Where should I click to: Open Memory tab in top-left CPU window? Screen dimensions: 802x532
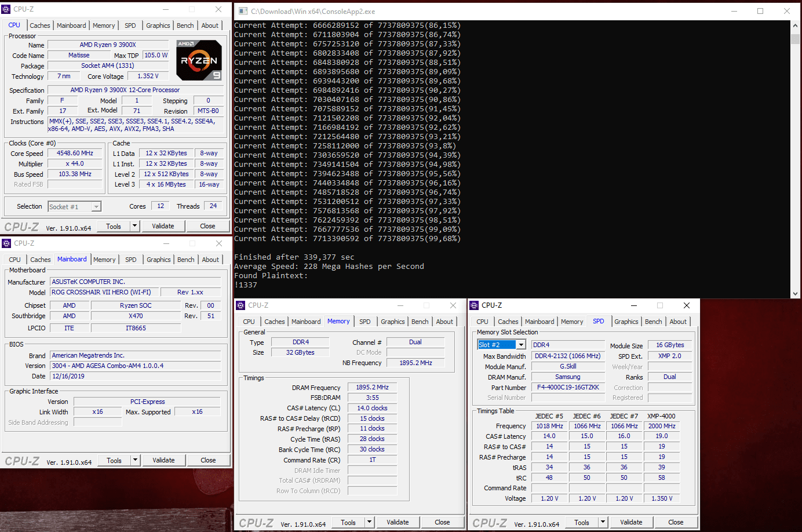[104, 25]
